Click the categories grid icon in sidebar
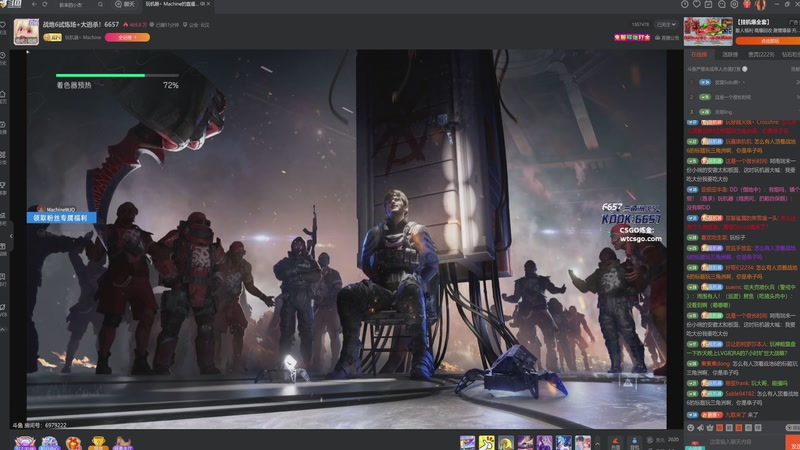The width and height of the screenshot is (800, 450). pyautogui.click(x=3, y=155)
